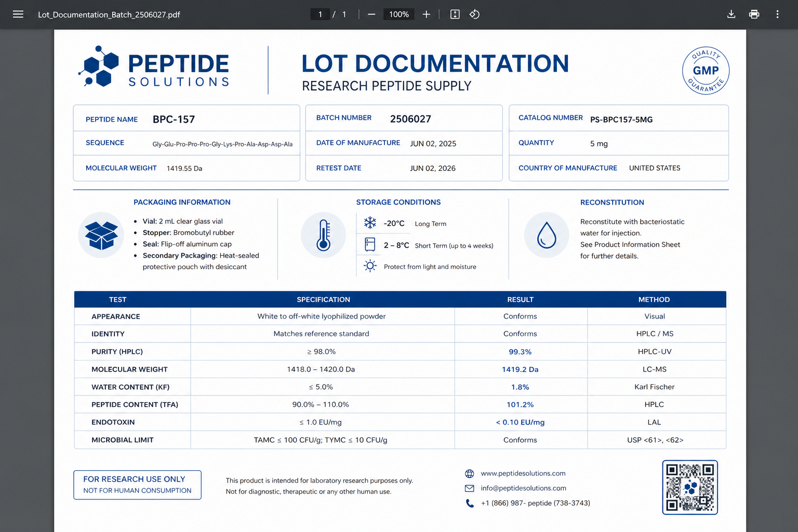The height and width of the screenshot is (532, 798).
Task: Click the ENDOTOXIN test row label
Action: (113, 422)
